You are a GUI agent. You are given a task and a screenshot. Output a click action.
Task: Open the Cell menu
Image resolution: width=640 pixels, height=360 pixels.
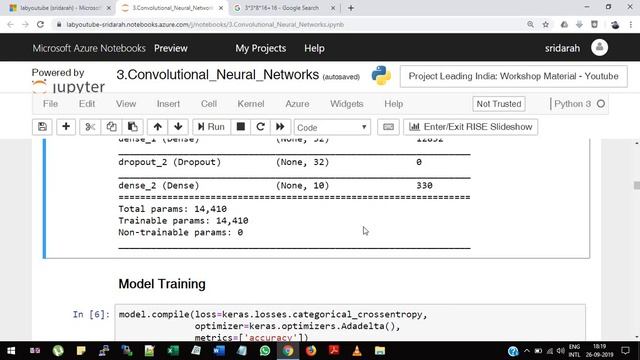click(209, 104)
